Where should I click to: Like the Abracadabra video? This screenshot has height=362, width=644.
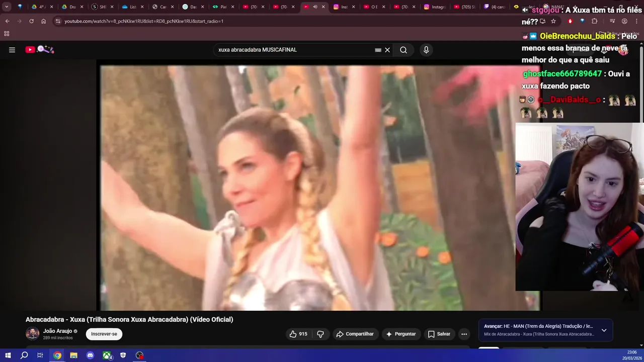pyautogui.click(x=298, y=334)
